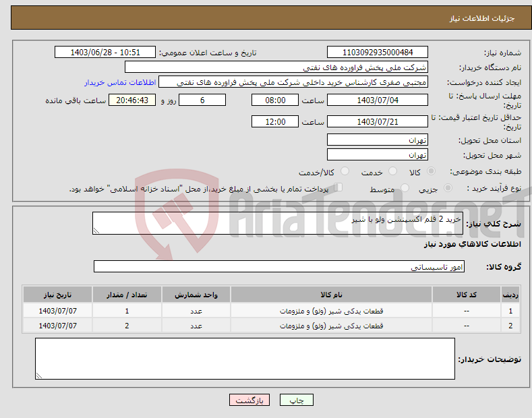Click the price validity date 1403/07/21
532x418 pixels.
tap(378, 121)
